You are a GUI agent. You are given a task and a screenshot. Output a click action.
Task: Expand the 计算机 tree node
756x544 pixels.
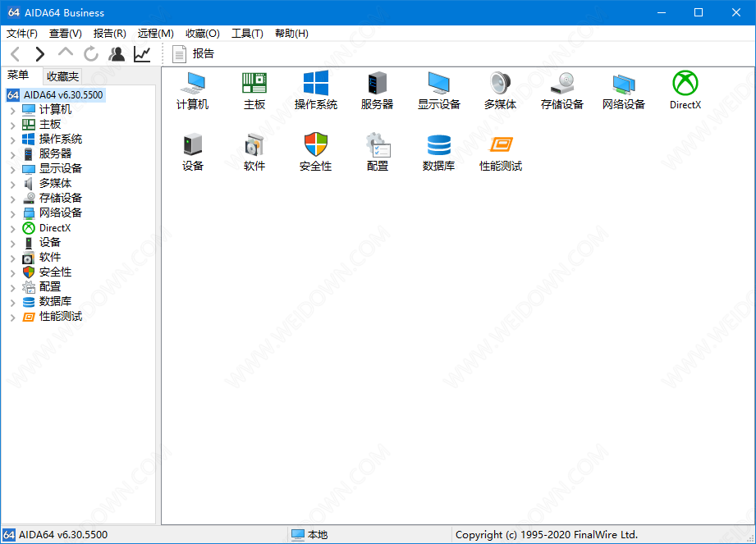pyautogui.click(x=12, y=110)
